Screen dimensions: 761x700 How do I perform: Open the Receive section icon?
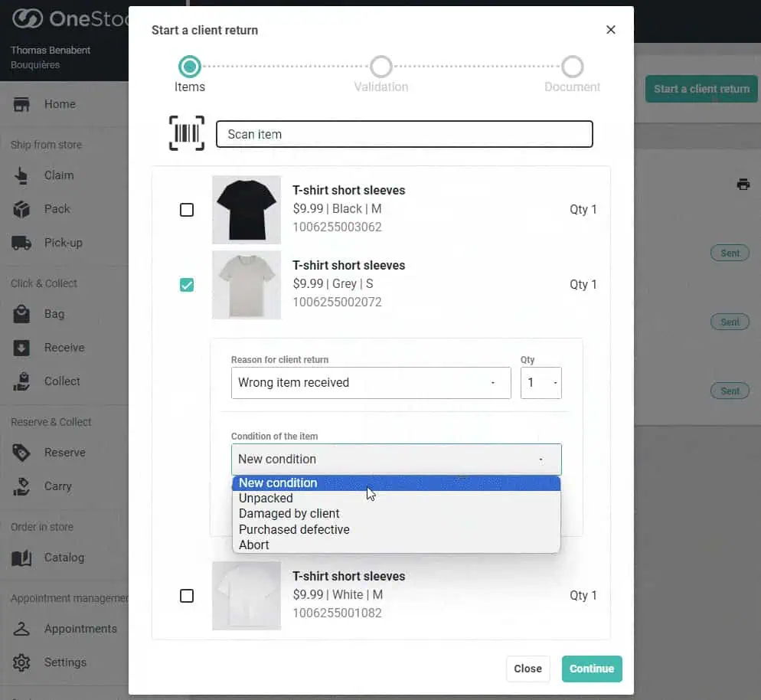point(21,348)
